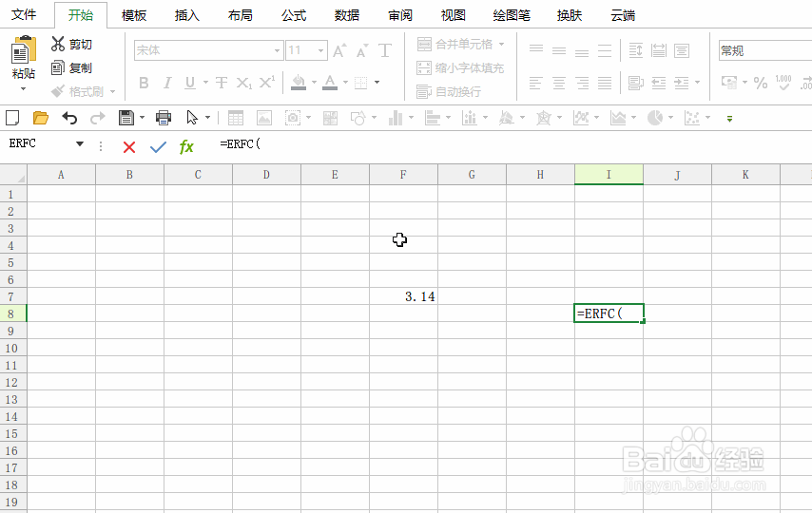Insert a picture from quick toolbar
Screen dimensions: 812x513
click(264, 118)
